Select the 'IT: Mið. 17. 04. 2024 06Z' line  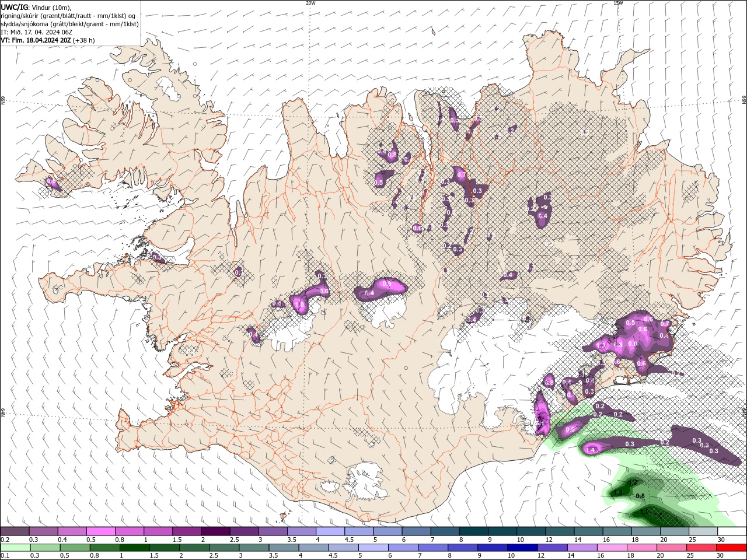click(38, 32)
